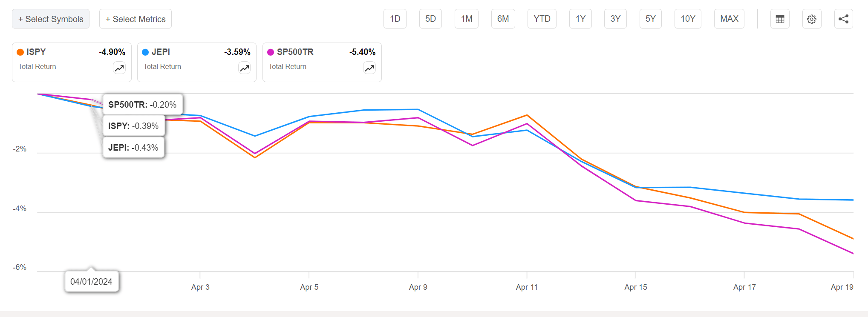This screenshot has width=868, height=317.
Task: Select the 5D time range
Action: (430, 19)
